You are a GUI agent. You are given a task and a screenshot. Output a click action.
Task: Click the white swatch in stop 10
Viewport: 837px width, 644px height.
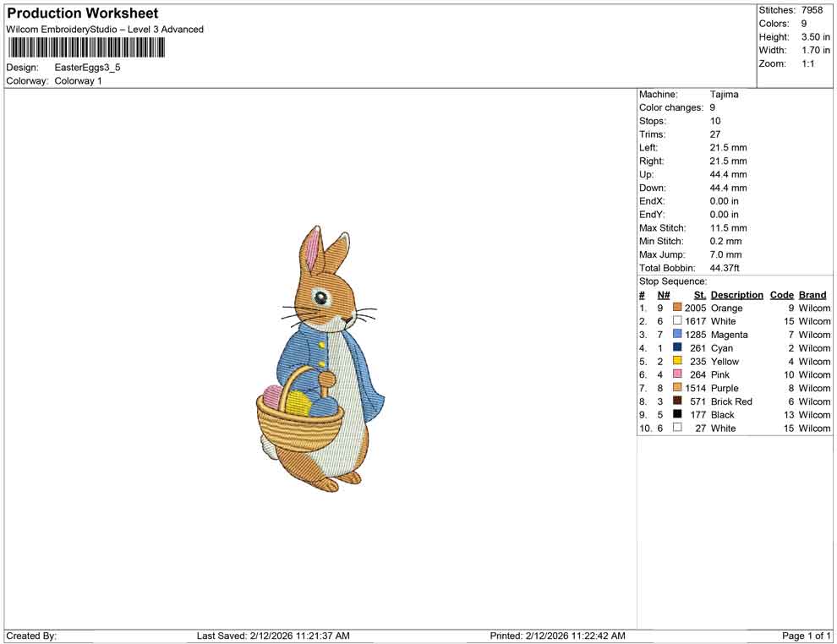coord(677,428)
